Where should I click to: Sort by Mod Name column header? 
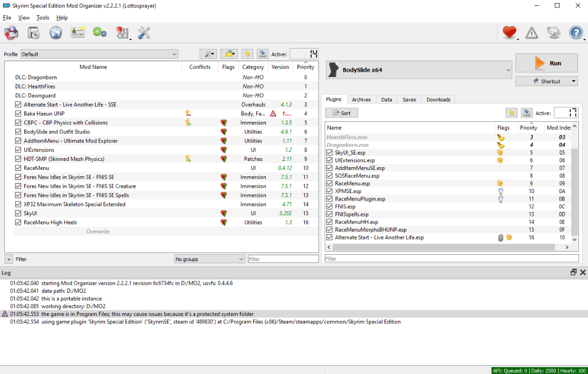coord(93,67)
